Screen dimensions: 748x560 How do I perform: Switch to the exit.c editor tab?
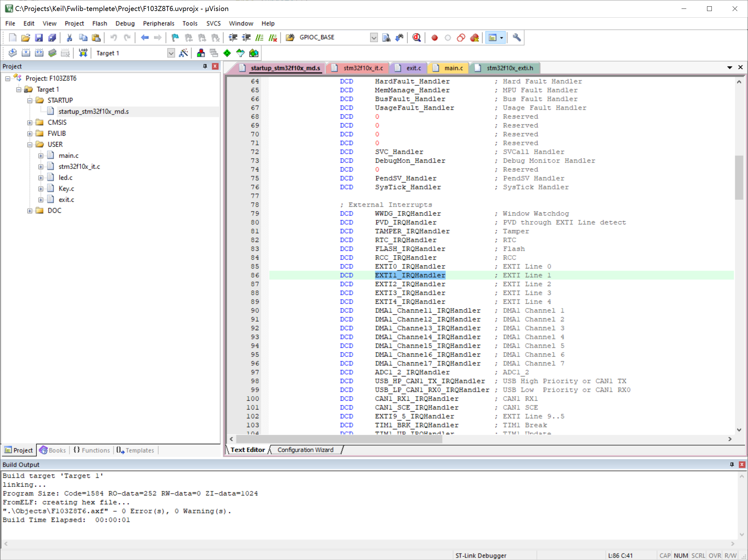(x=409, y=68)
